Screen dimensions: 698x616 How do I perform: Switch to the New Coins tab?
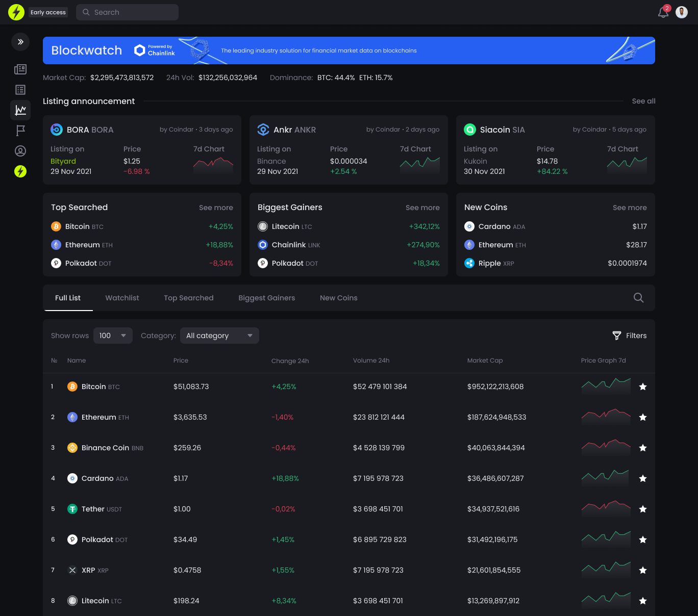click(x=339, y=298)
